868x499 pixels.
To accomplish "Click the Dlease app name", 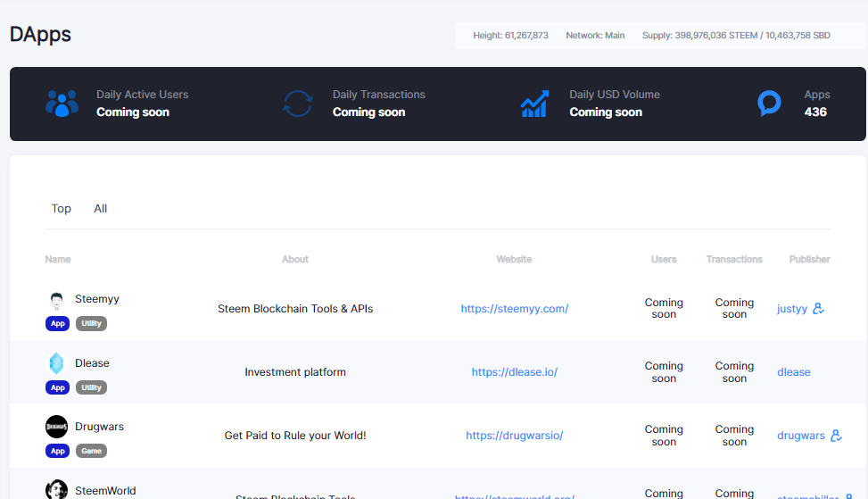I will pos(92,363).
